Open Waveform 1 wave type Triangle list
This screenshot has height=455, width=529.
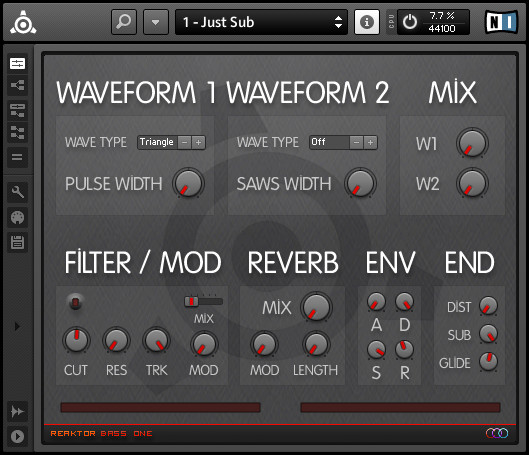point(157,142)
